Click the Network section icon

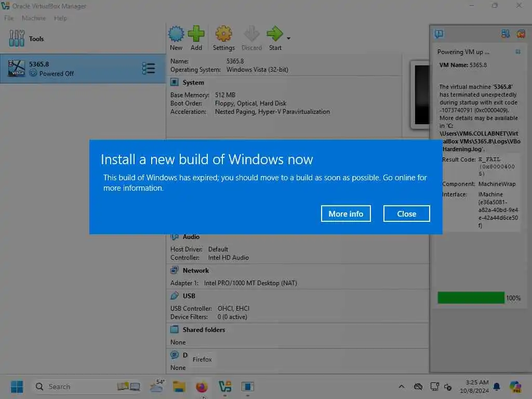(175, 270)
